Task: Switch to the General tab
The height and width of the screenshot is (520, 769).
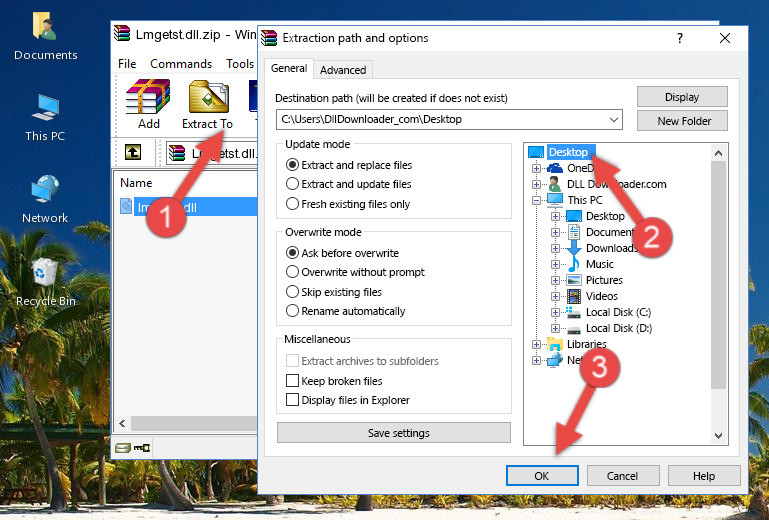Action: pyautogui.click(x=289, y=68)
